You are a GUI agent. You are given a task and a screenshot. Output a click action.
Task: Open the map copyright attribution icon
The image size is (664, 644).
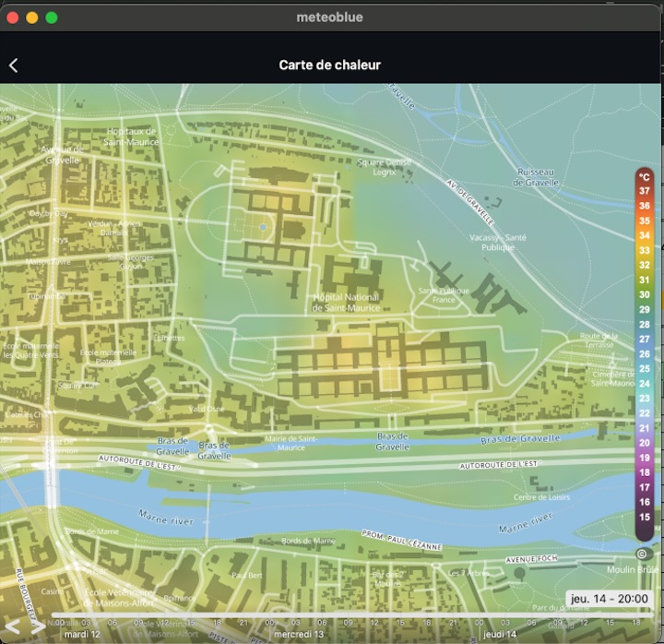643,554
